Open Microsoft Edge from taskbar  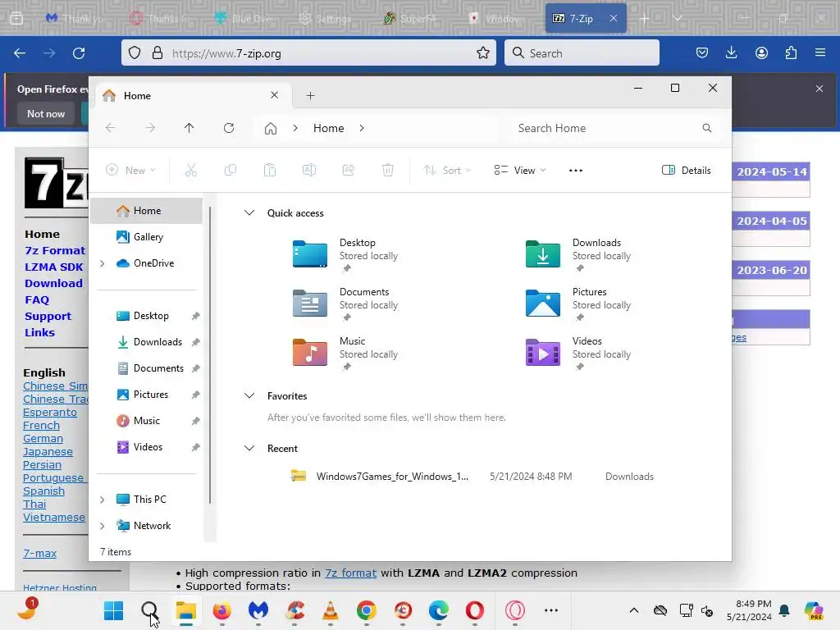click(x=439, y=610)
